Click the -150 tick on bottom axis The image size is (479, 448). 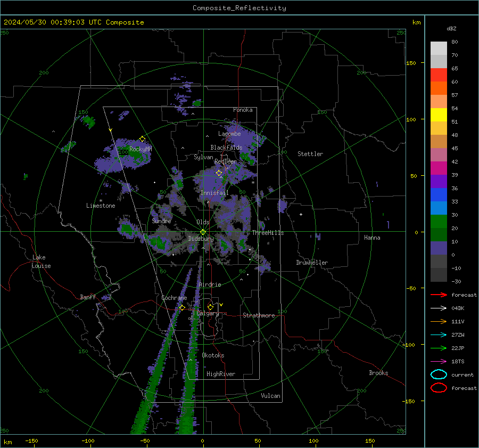click(31, 441)
